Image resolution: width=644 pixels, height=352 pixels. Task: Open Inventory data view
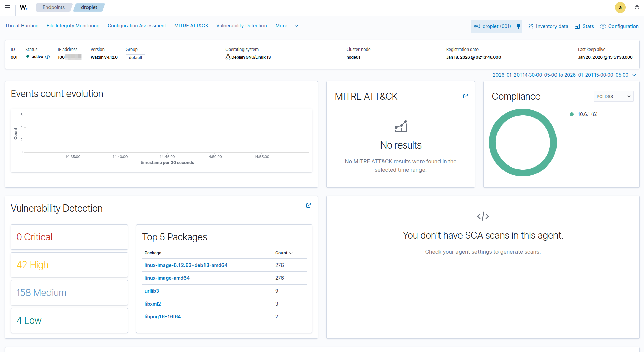(x=548, y=26)
